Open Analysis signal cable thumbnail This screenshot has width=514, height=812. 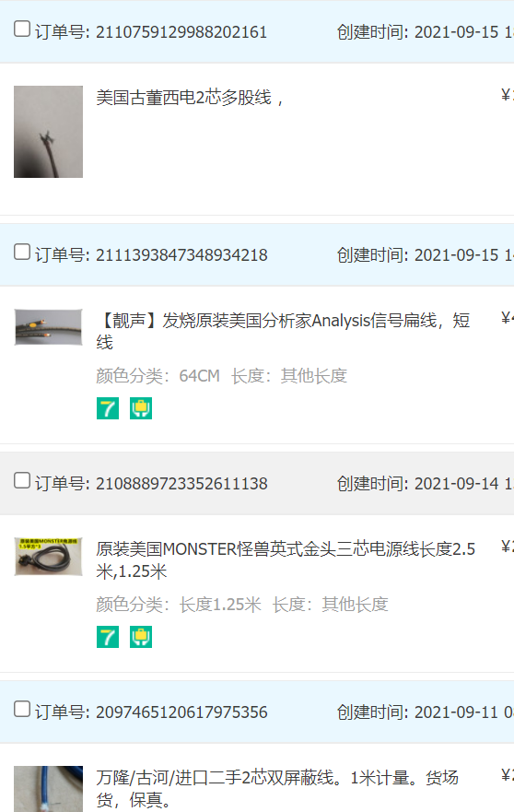[48, 327]
